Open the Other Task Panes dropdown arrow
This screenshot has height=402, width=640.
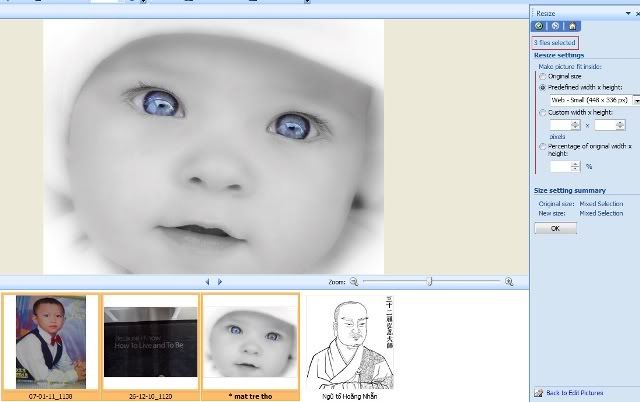pyautogui.click(x=628, y=13)
